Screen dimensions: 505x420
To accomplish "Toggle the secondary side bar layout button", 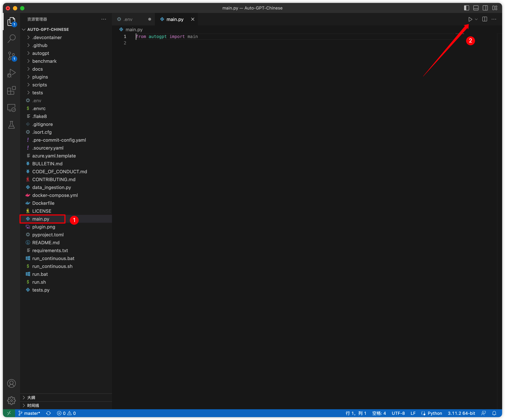I will click(485, 8).
